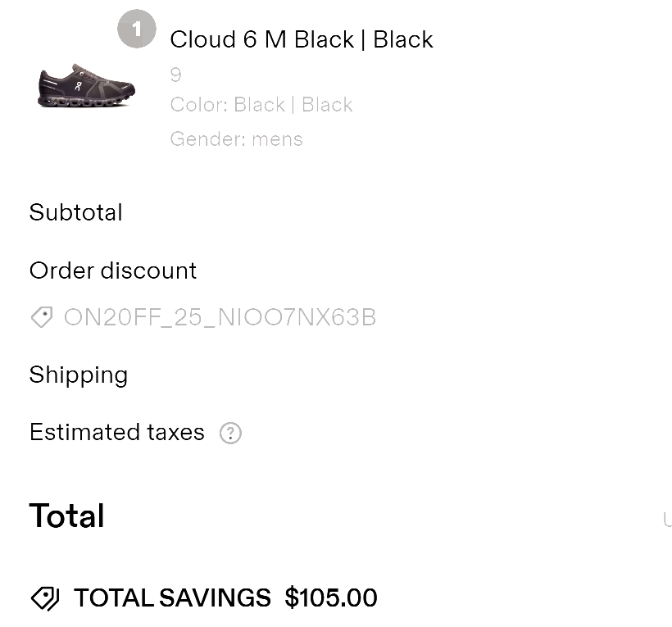Click the Estimated taxes label
This screenshot has width=672, height=627.
[x=117, y=432]
